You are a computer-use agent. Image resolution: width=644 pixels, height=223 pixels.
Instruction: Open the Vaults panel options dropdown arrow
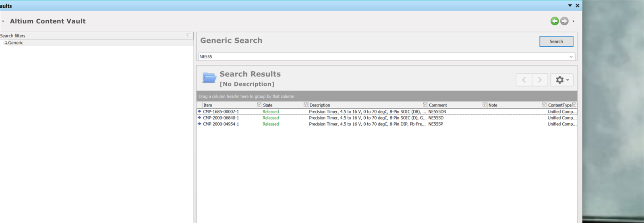pos(570,6)
